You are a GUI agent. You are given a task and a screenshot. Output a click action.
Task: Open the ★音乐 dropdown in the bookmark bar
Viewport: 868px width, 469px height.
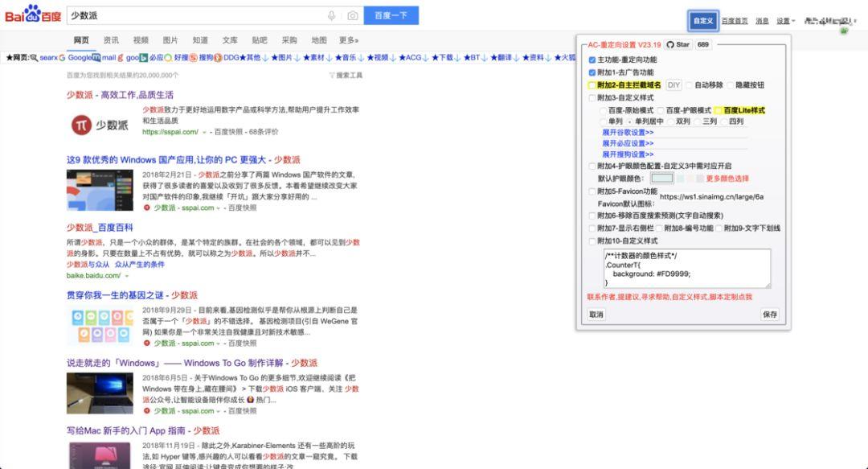click(x=350, y=58)
